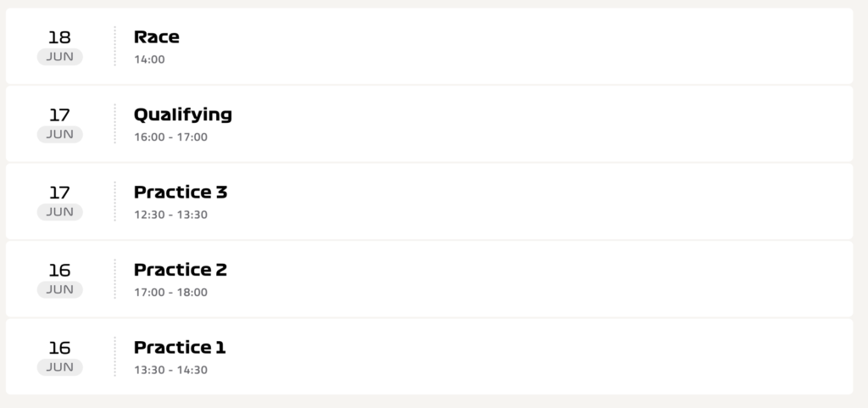Select the Qualifying session heading

coord(183,115)
